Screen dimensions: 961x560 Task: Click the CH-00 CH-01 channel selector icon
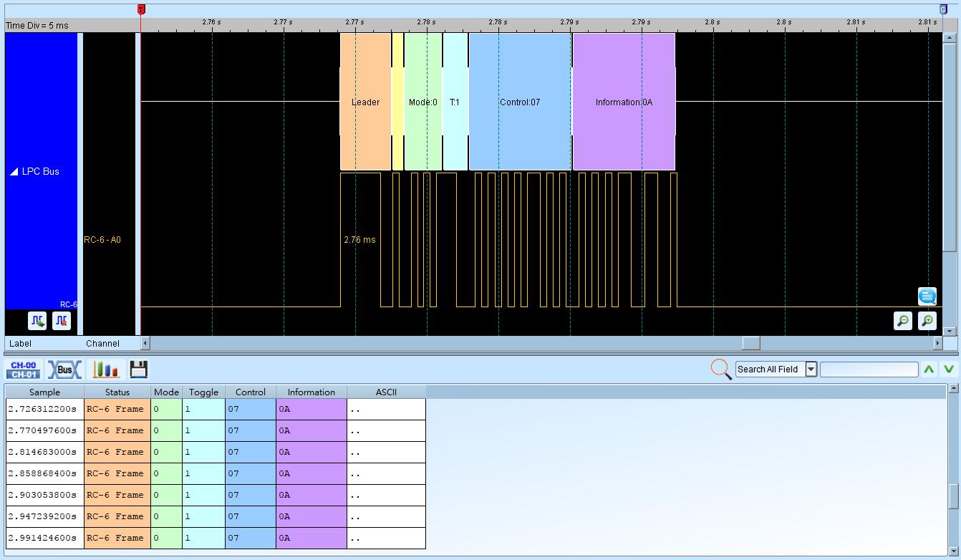(x=24, y=370)
